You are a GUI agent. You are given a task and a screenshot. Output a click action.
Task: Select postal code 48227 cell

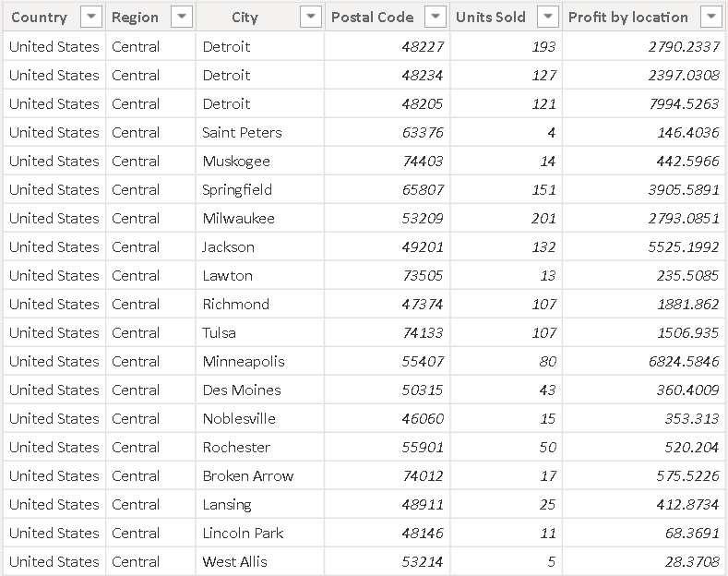(423, 46)
